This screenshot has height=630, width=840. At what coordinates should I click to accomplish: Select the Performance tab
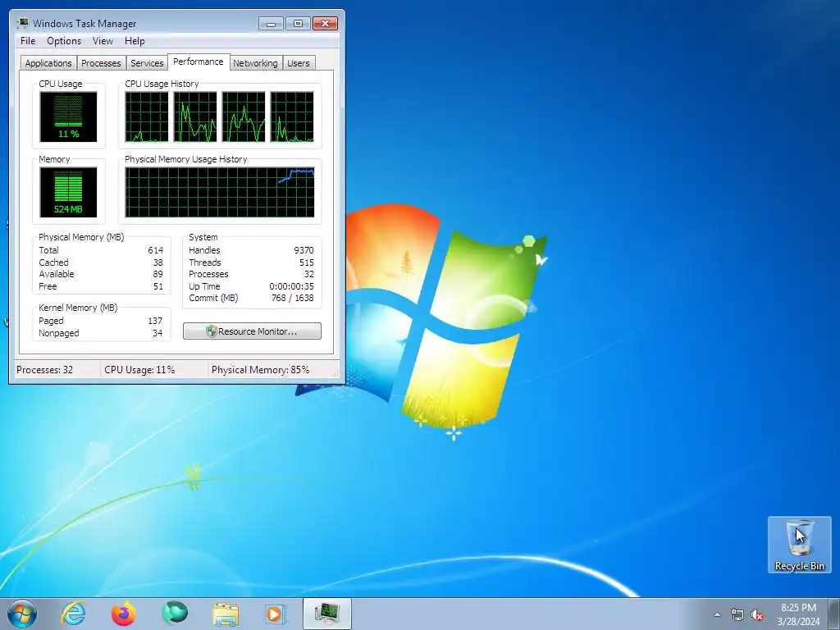click(x=199, y=62)
